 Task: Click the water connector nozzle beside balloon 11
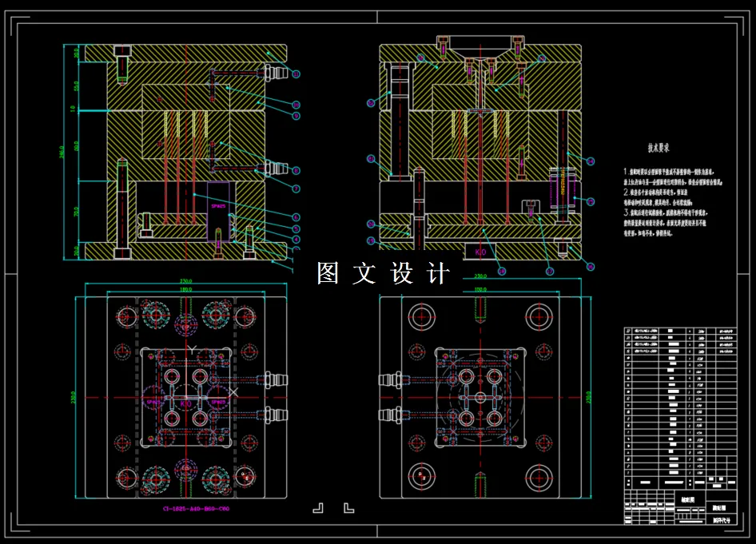277,72
